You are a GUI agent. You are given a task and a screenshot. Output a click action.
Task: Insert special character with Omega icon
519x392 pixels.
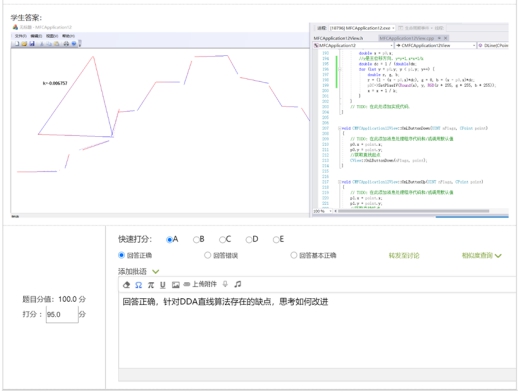click(x=139, y=285)
